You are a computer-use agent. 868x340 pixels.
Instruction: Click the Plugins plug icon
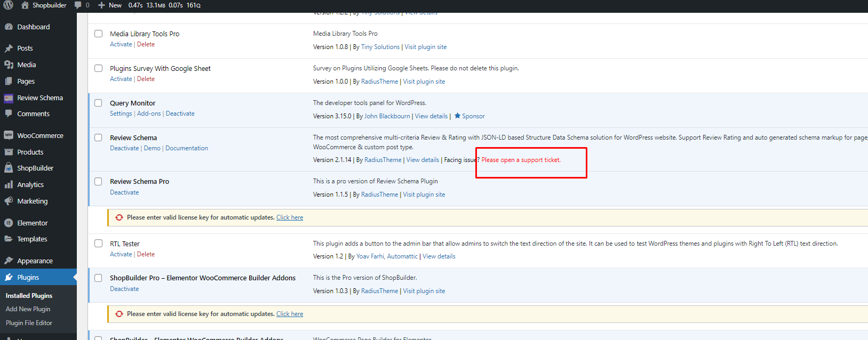coord(9,277)
